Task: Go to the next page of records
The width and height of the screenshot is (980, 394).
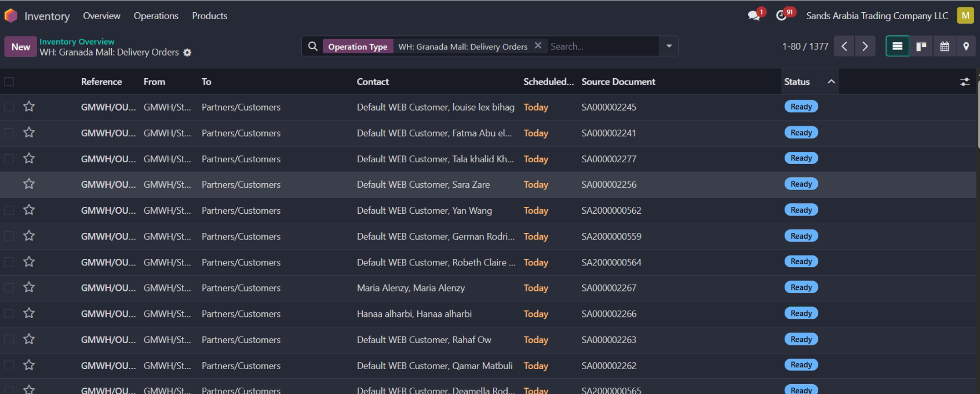Action: tap(865, 46)
